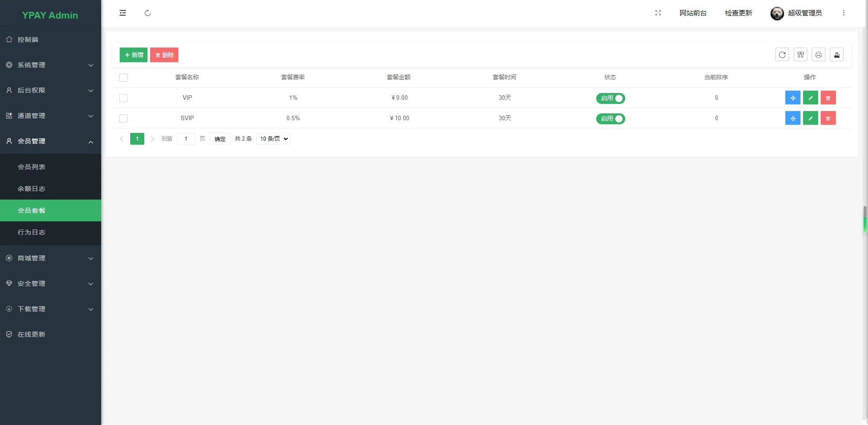
Task: Expand the 通道管理 sidebar menu
Action: 50,116
